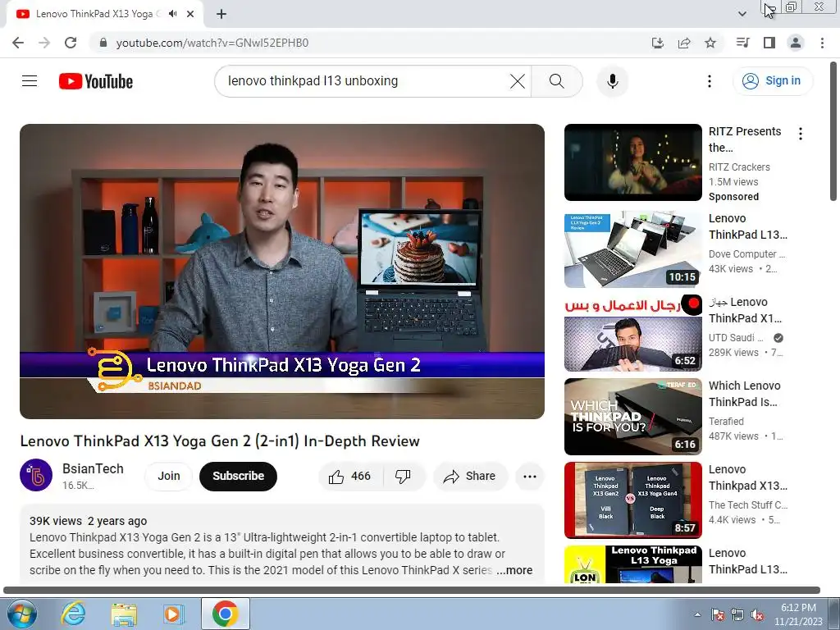The height and width of the screenshot is (630, 840).
Task: Click the UTD Saudi channel name
Action: click(736, 338)
